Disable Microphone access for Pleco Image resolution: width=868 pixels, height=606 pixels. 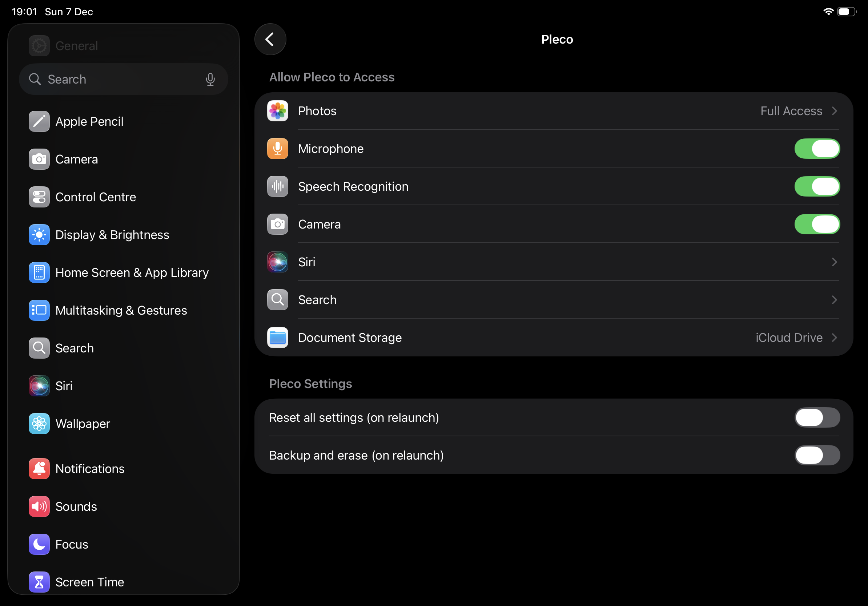click(817, 149)
